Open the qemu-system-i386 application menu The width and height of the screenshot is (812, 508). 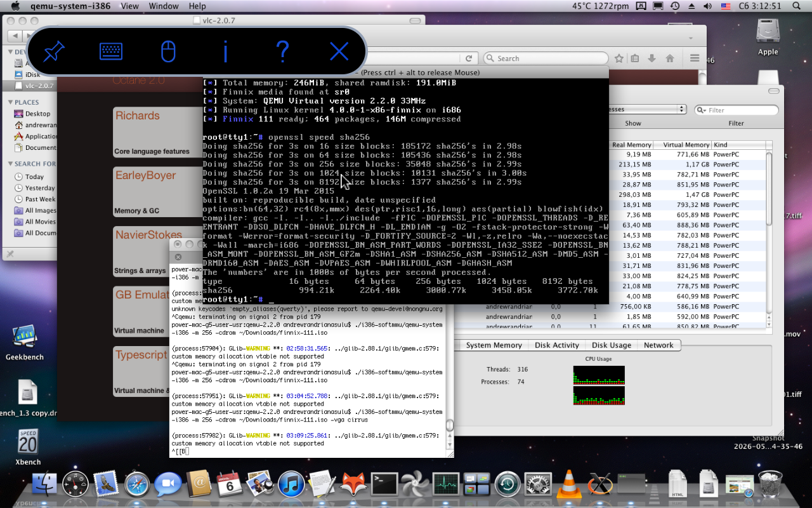(70, 6)
